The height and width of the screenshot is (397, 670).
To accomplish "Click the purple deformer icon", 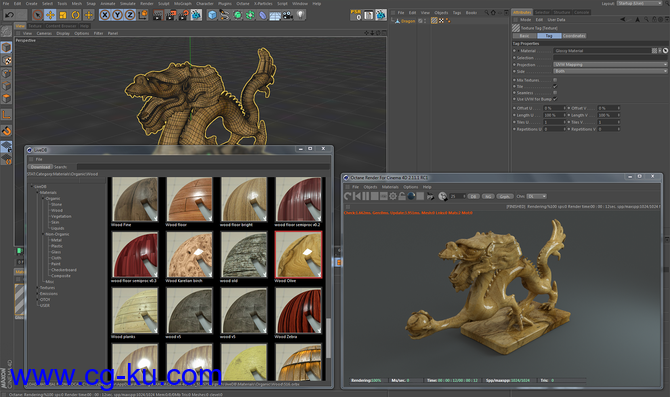I will 262,15.
